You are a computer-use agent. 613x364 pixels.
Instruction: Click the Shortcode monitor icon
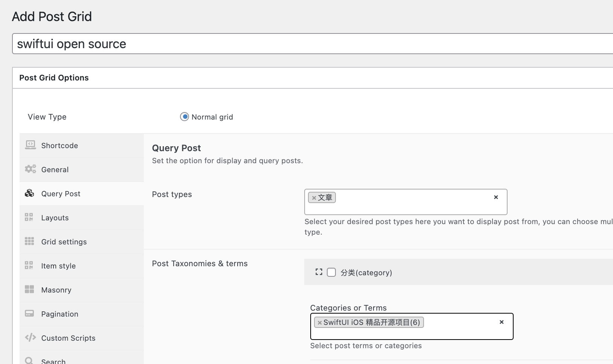[x=30, y=145]
